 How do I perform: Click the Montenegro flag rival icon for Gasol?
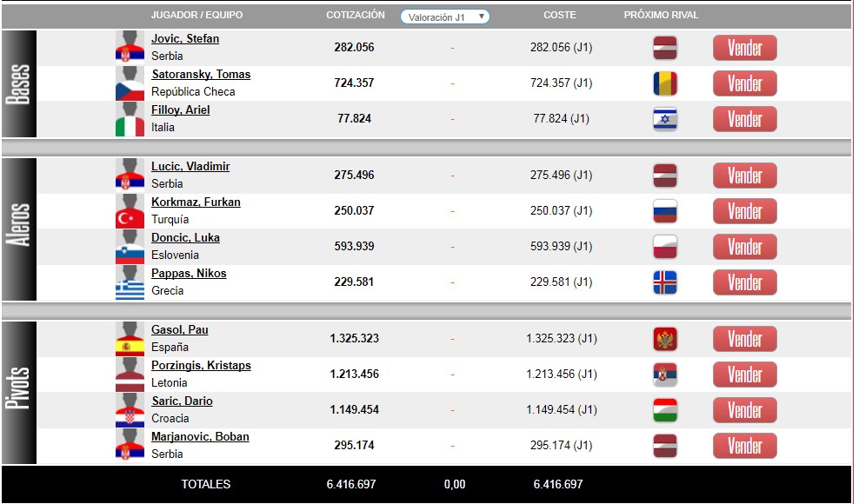665,339
